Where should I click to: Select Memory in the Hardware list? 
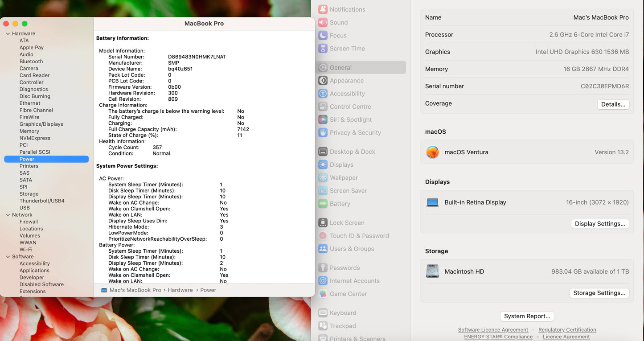pyautogui.click(x=29, y=131)
